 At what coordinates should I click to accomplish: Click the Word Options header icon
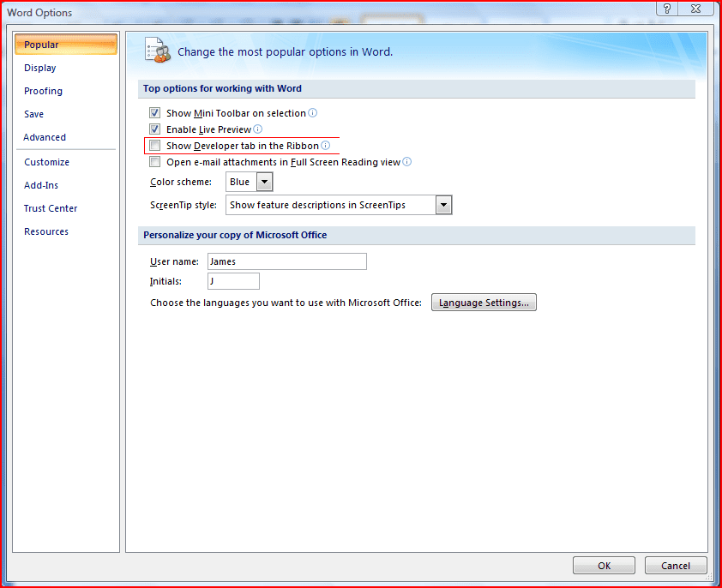click(158, 51)
